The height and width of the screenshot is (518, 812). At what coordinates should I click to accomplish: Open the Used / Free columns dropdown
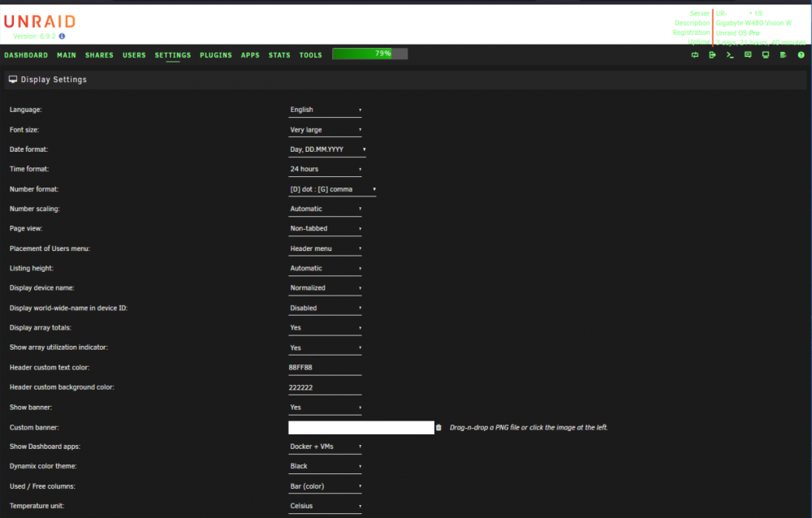326,486
